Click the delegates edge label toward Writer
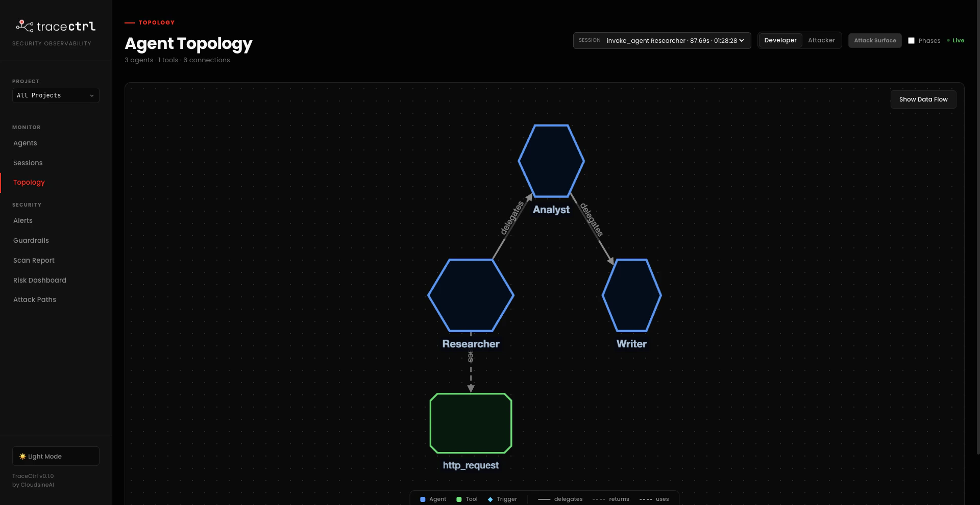Image resolution: width=980 pixels, height=505 pixels. click(x=592, y=220)
